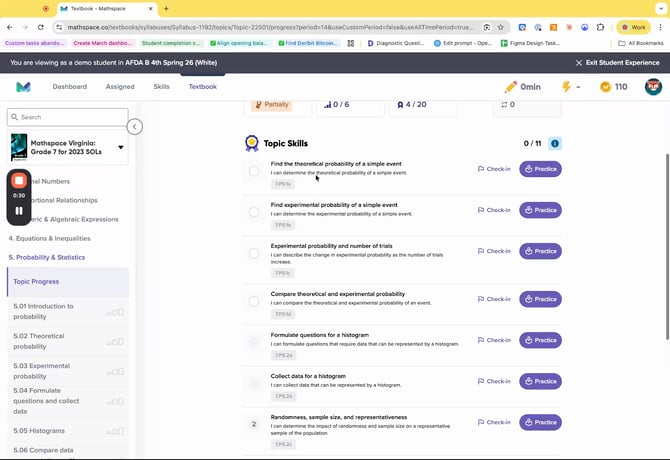The width and height of the screenshot is (670, 460).
Task: Open the Dashboard nav item
Action: click(x=70, y=87)
